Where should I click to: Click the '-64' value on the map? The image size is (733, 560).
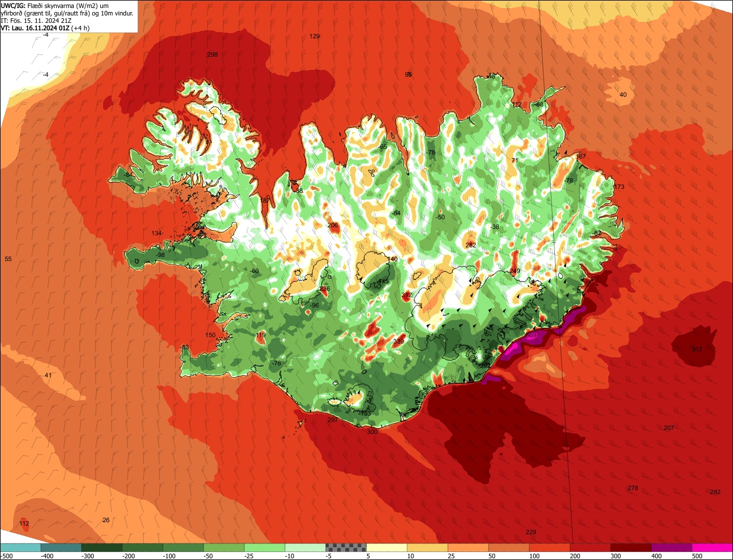pyautogui.click(x=396, y=213)
